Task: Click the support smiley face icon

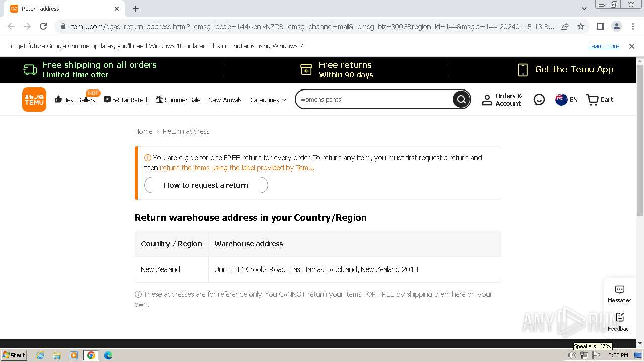Action: (x=539, y=100)
